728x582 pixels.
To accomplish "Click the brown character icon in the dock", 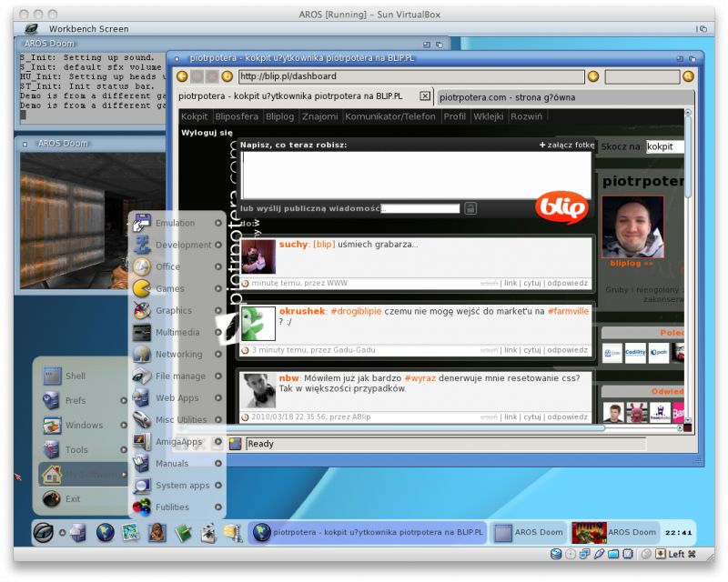I will [157, 532].
